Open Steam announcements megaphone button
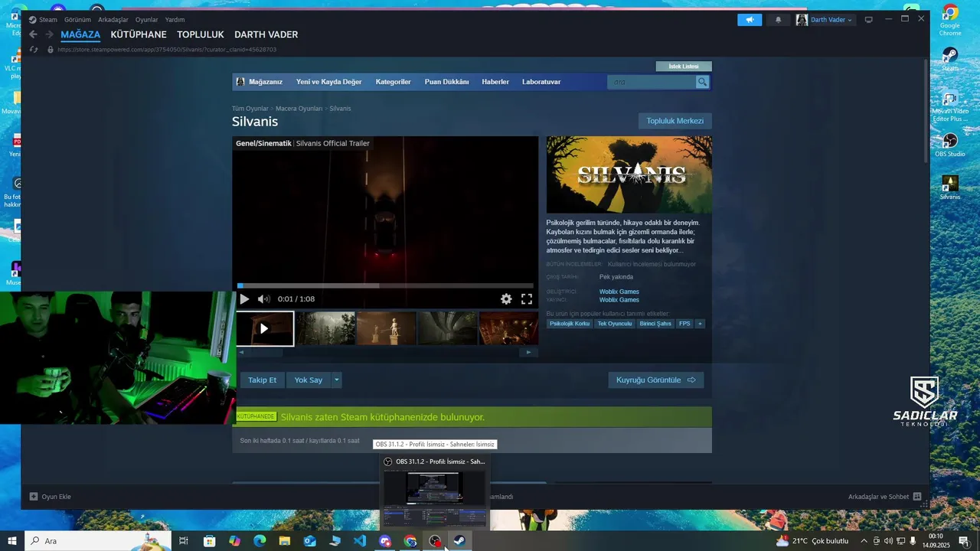The image size is (980, 551). click(x=750, y=20)
